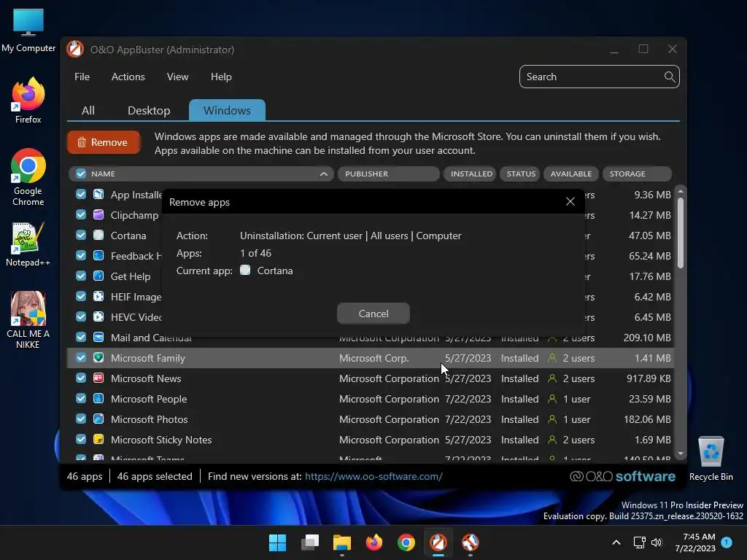Select the Microsoft Photos row name
This screenshot has width=747, height=560.
click(x=149, y=419)
